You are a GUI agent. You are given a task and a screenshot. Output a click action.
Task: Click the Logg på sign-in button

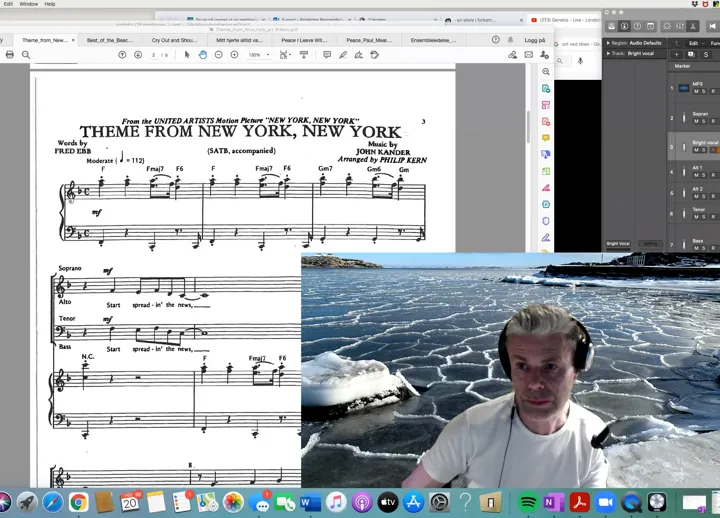click(x=535, y=40)
